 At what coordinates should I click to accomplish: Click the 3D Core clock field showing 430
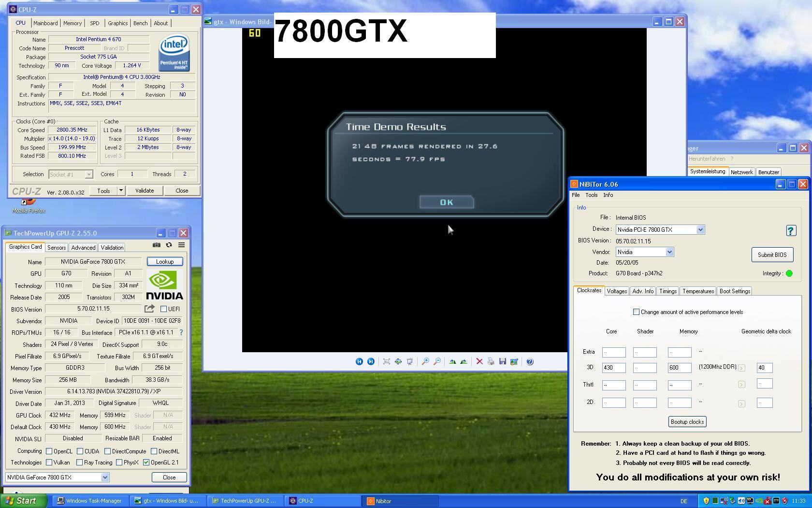(x=614, y=368)
